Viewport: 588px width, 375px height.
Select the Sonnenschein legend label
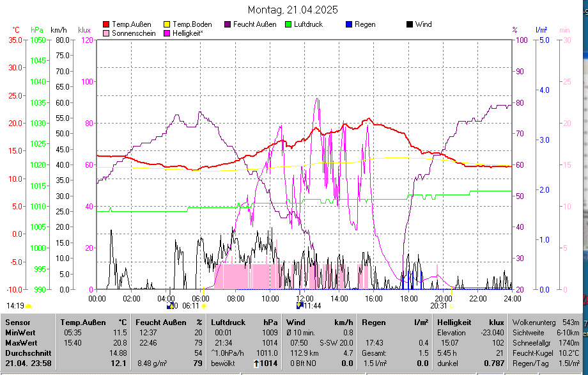(134, 33)
